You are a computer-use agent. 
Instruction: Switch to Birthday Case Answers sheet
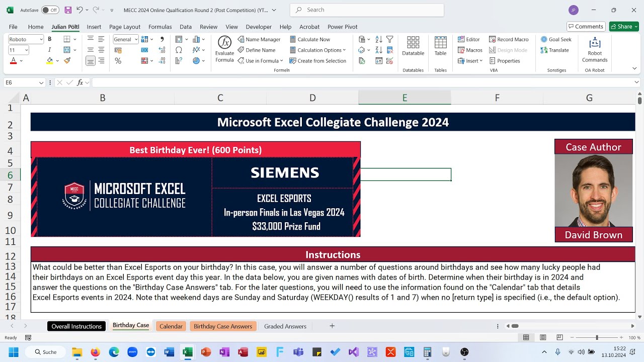point(223,326)
